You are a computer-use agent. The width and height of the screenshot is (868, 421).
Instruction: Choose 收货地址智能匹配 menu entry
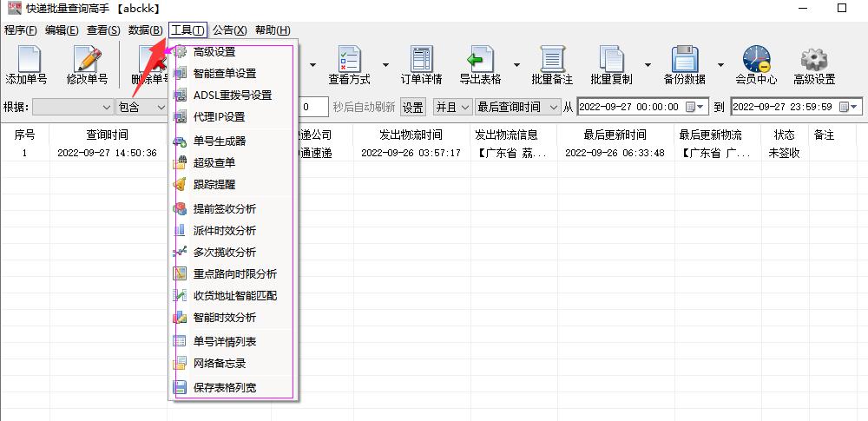pos(233,296)
